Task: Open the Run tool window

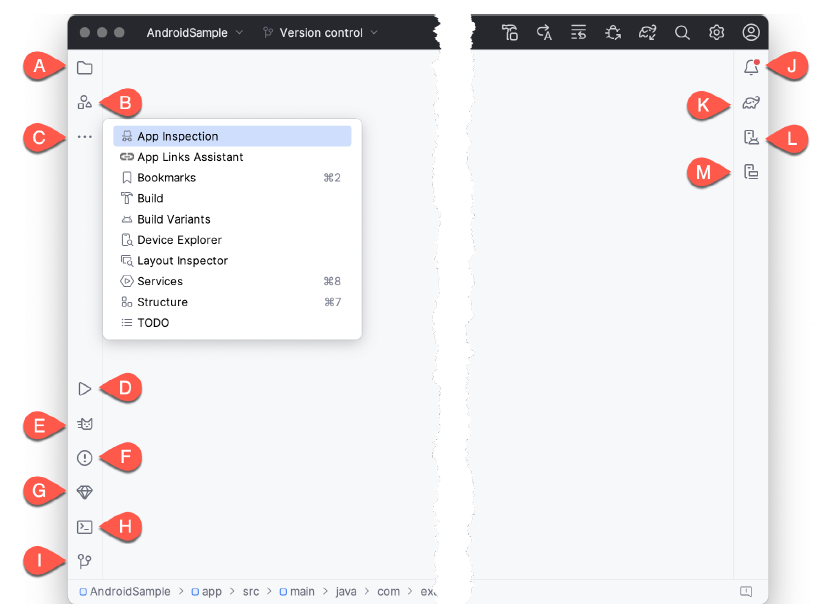Action: click(85, 389)
